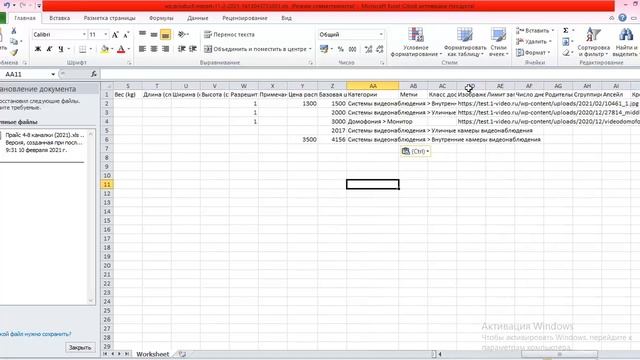Screen dimensions: 640x360
Task: Click Format Painter brush icon
Action: click(14, 53)
